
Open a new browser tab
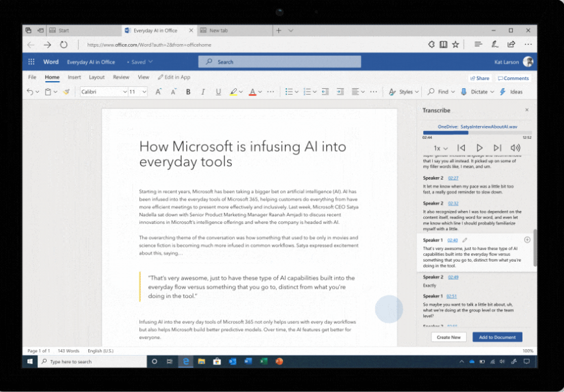click(279, 31)
